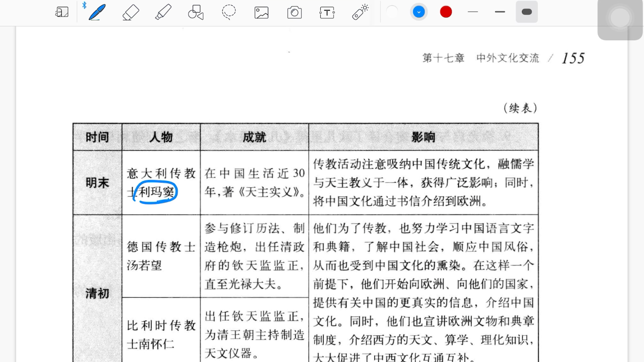
Task: Click the 传教活动注意吸纳中国传统文化 influence cell
Action: (423, 183)
